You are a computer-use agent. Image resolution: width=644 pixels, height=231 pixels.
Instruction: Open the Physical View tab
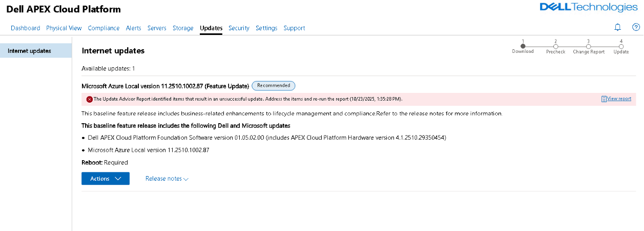coord(64,28)
